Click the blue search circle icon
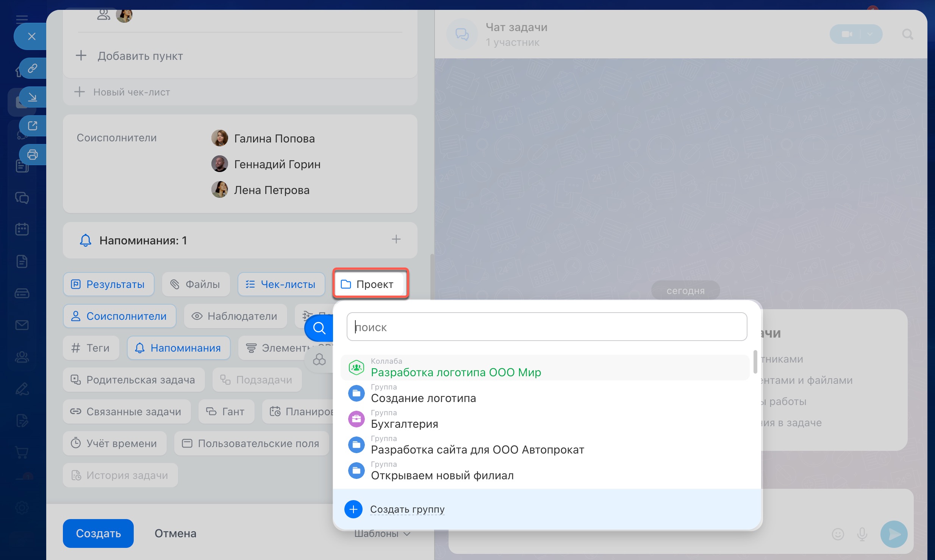935x560 pixels. click(x=319, y=328)
